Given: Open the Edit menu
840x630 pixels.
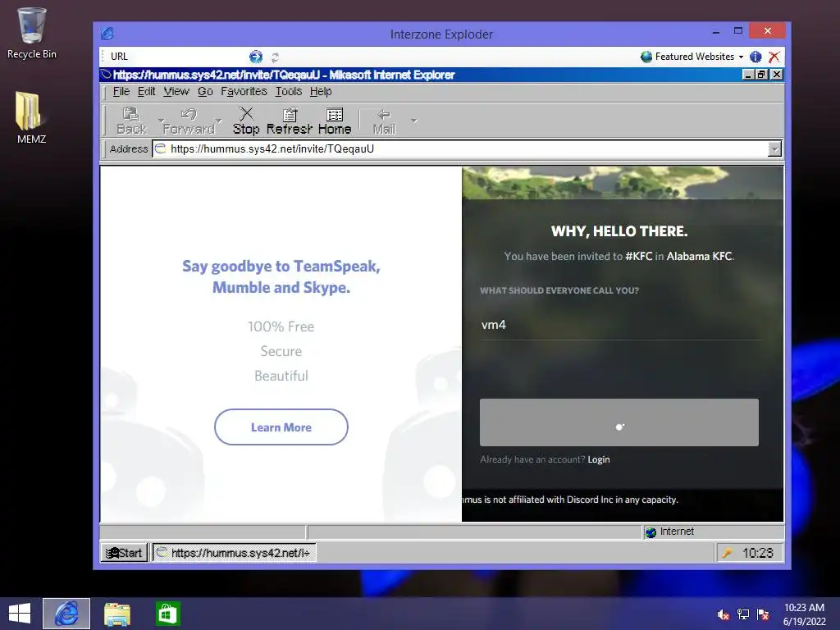Looking at the screenshot, I should [146, 92].
